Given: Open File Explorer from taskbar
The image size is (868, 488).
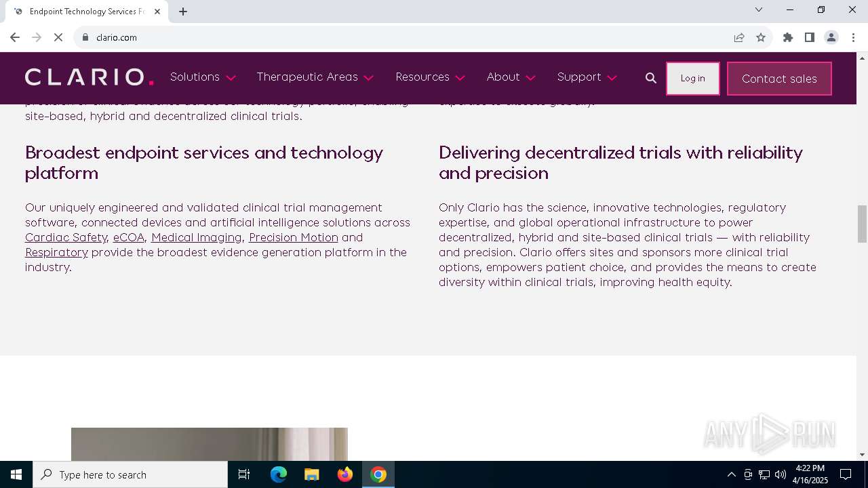Looking at the screenshot, I should (312, 474).
